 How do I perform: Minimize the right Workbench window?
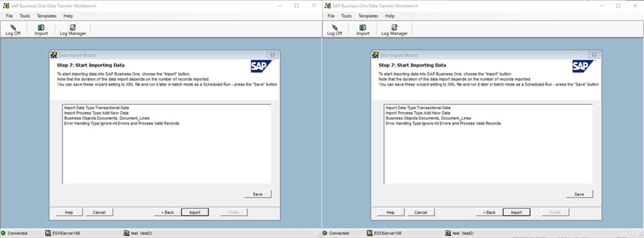(x=601, y=6)
